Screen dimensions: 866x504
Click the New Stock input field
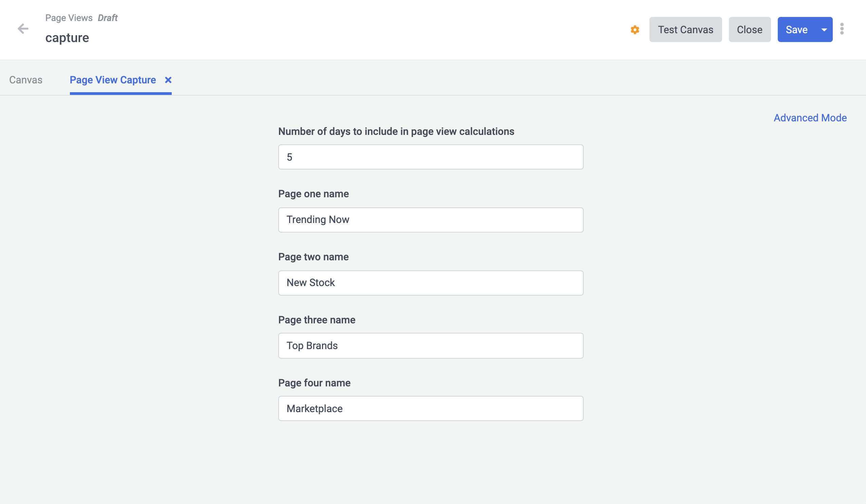click(x=431, y=283)
